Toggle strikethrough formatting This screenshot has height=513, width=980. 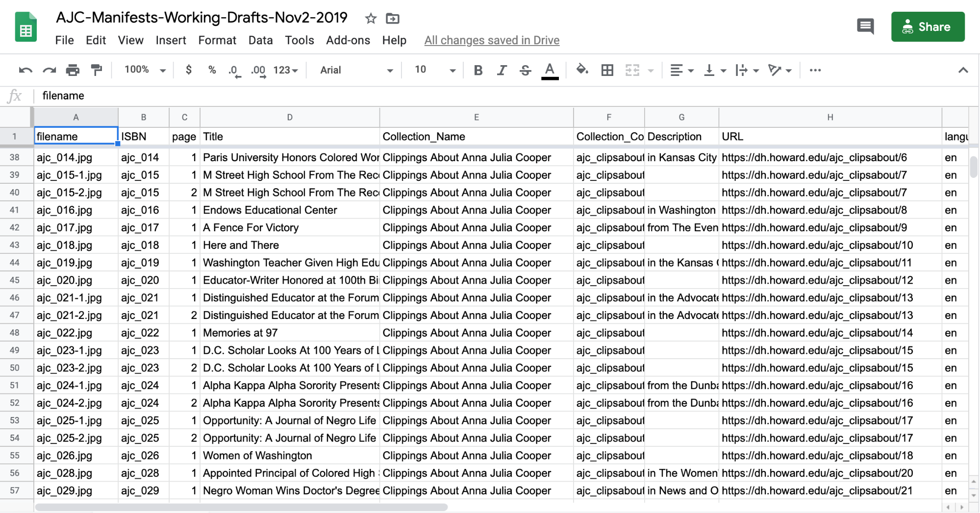pyautogui.click(x=525, y=70)
